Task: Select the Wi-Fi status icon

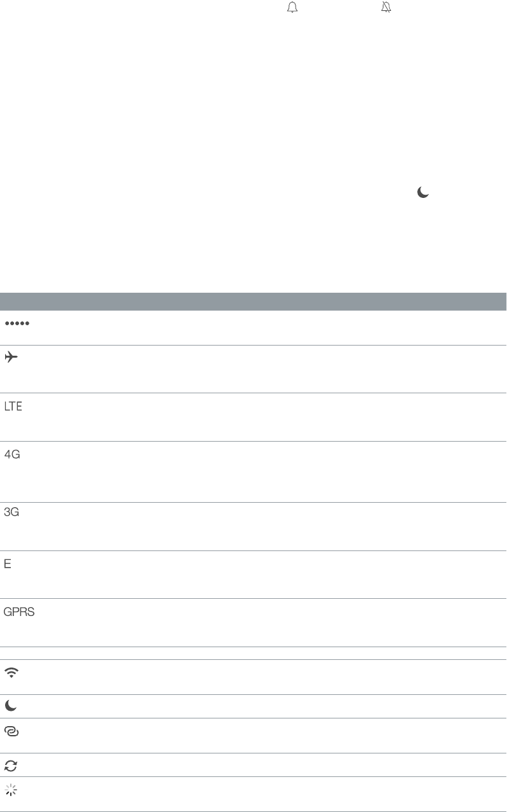Action: (x=11, y=673)
